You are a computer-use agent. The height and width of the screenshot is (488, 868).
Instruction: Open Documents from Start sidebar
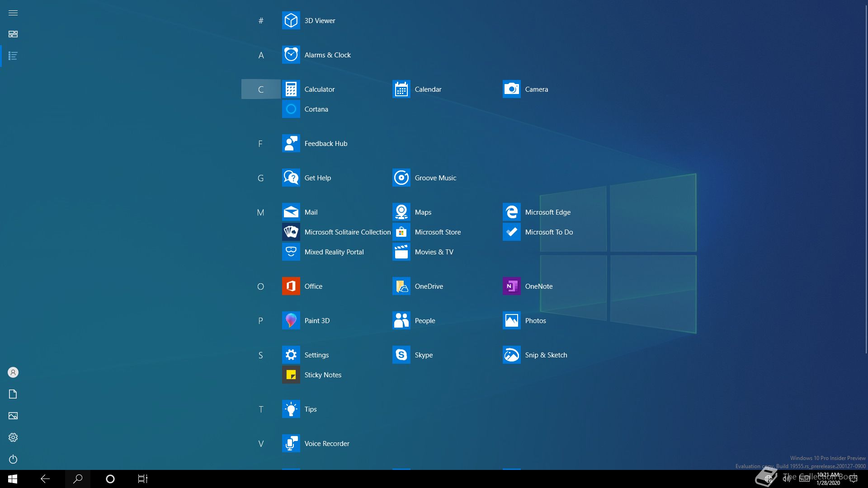pos(13,394)
